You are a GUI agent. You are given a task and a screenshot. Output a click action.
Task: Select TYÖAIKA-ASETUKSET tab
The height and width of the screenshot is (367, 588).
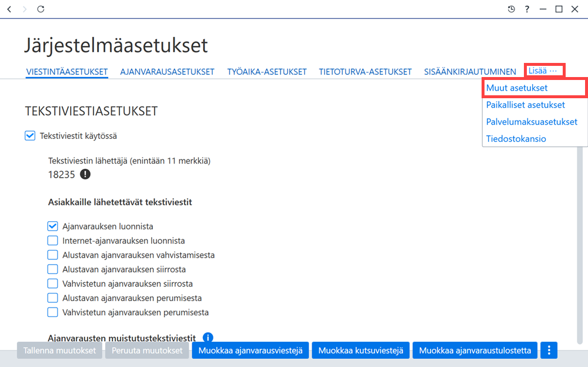tap(266, 72)
